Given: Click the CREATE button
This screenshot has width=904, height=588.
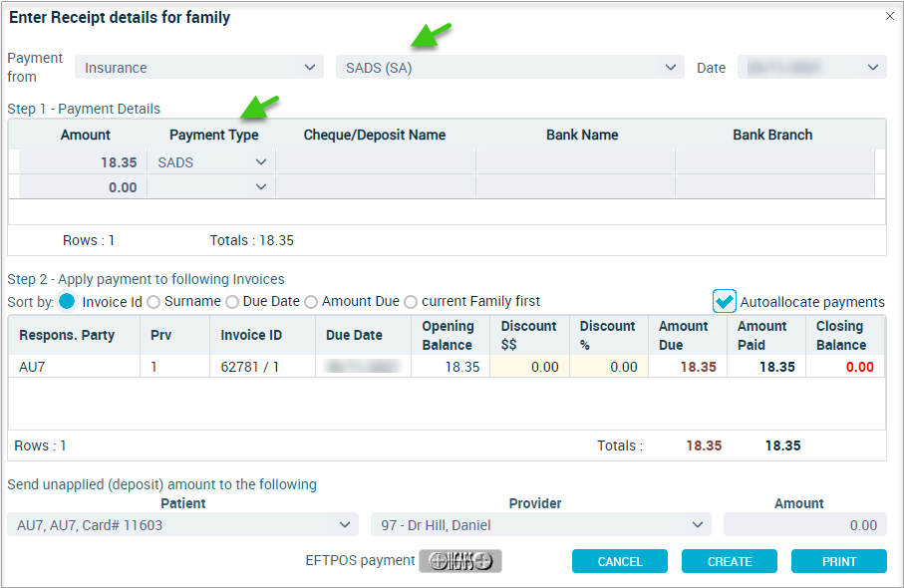Looking at the screenshot, I should click(x=730, y=561).
